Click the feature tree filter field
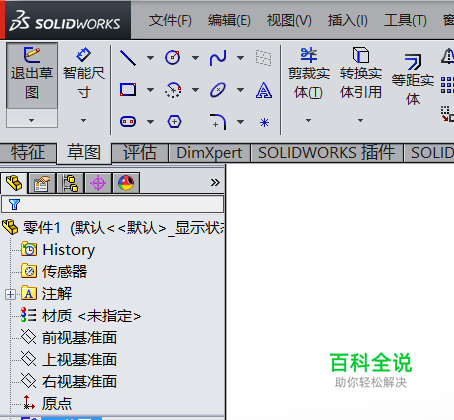 coord(113,204)
